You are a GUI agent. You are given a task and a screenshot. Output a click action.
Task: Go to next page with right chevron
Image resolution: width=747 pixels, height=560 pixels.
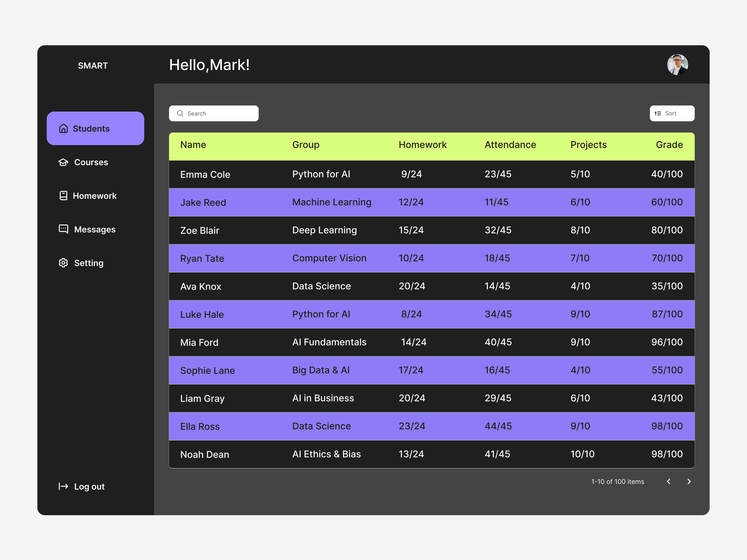coord(689,482)
